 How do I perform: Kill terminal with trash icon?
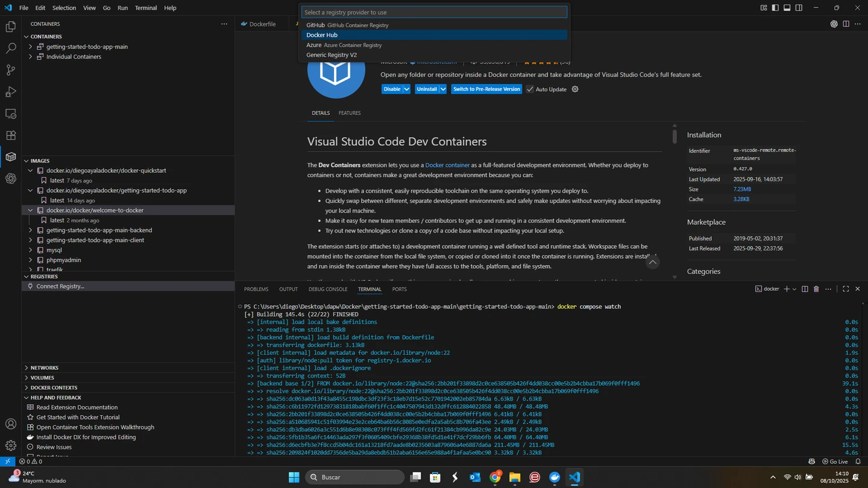pos(816,289)
